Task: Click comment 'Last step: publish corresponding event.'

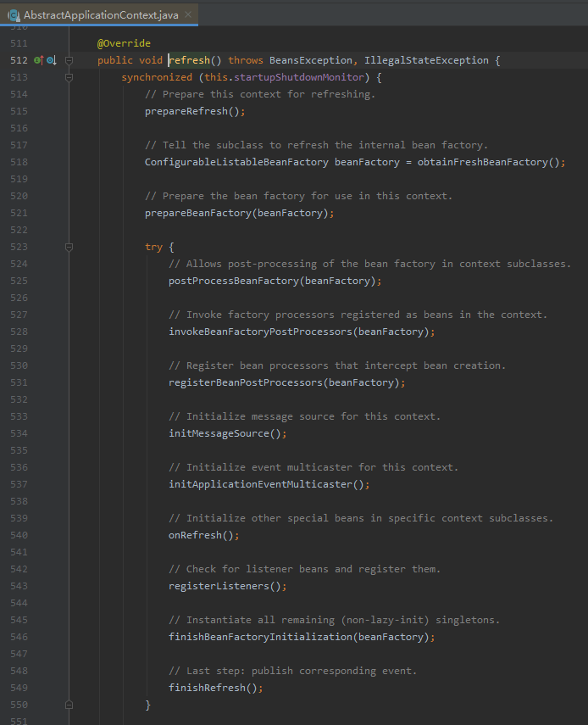Action: coord(293,671)
